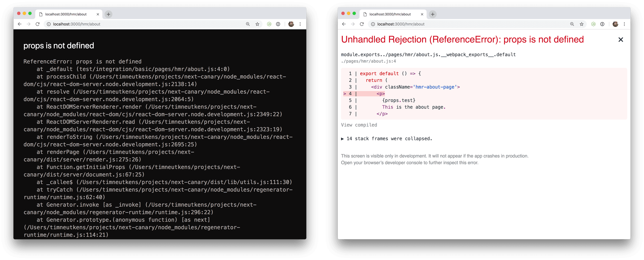Image resolution: width=644 pixels, height=260 pixels.
Task: Click the grayed-out forward navigation arrow
Action: (353, 24)
